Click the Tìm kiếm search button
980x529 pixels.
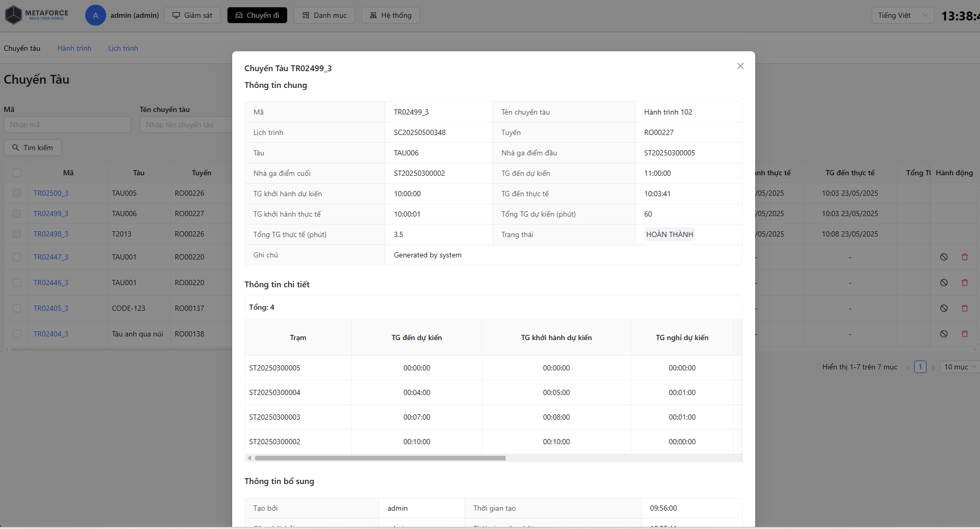pyautogui.click(x=33, y=148)
